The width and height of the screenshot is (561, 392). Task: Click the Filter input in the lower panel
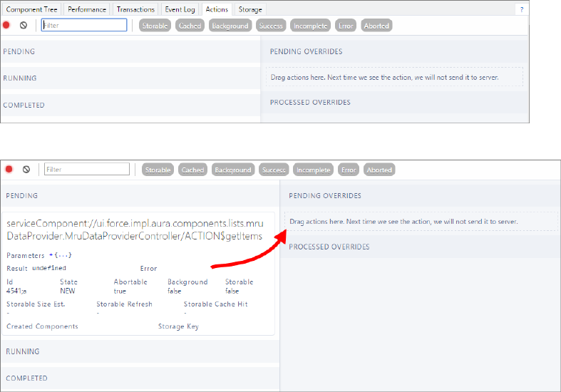point(87,169)
